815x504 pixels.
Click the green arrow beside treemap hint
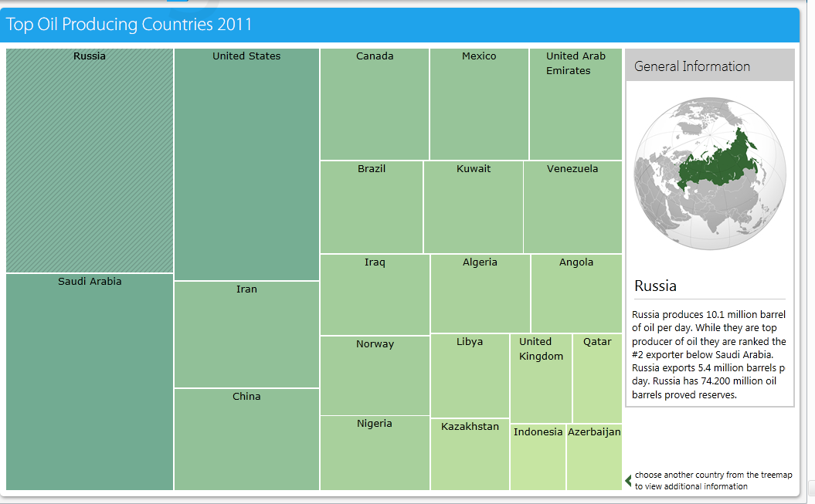[628, 481]
